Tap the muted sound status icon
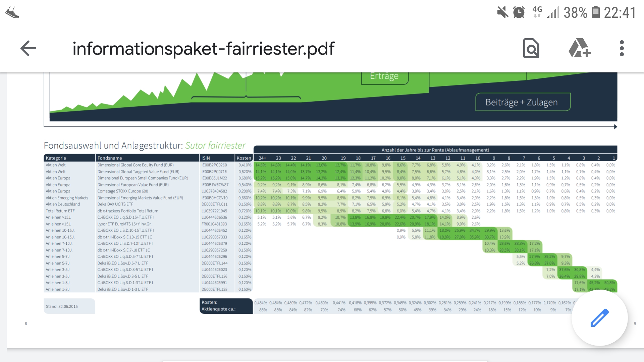The width and height of the screenshot is (644, 362). pyautogui.click(x=502, y=12)
